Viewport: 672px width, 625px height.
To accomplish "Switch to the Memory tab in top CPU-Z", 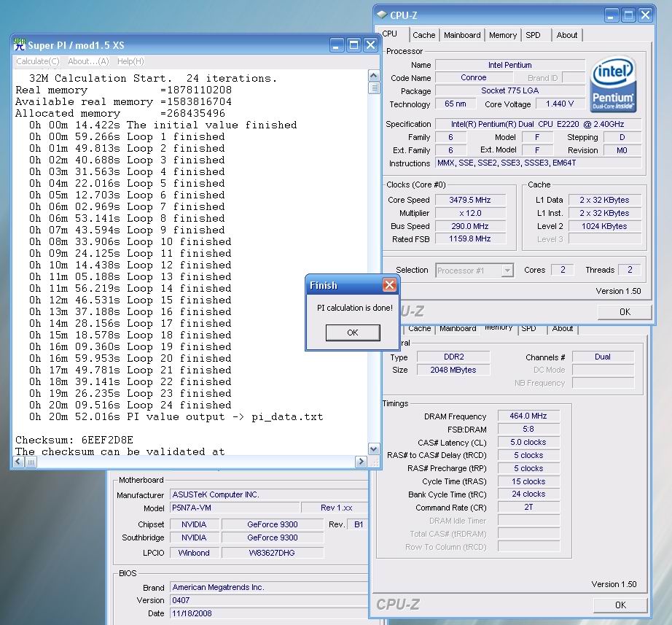I will (503, 35).
